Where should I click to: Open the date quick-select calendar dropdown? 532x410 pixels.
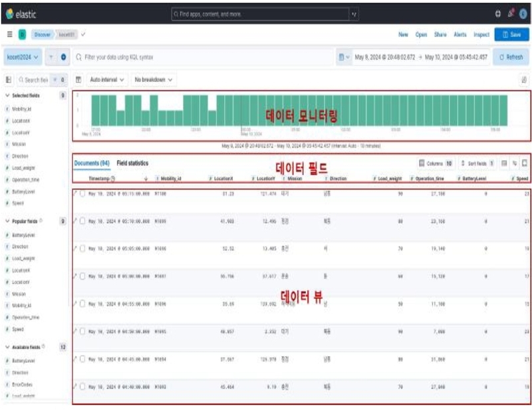click(344, 57)
